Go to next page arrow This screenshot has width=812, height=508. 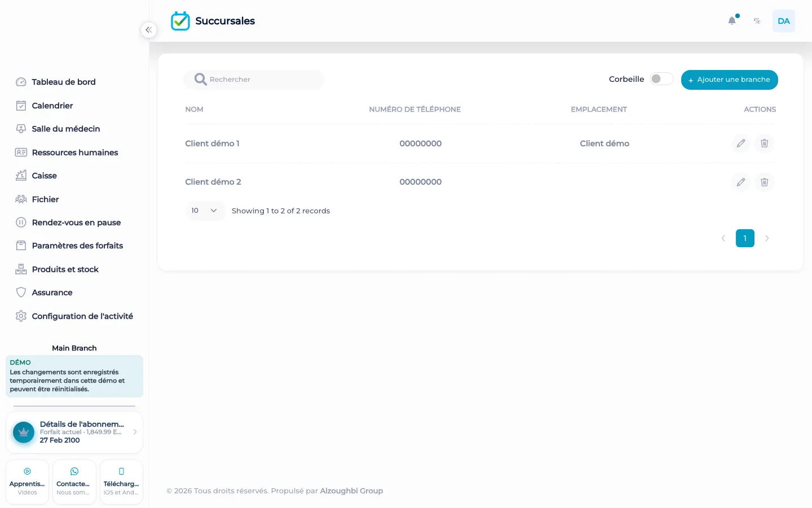point(767,238)
